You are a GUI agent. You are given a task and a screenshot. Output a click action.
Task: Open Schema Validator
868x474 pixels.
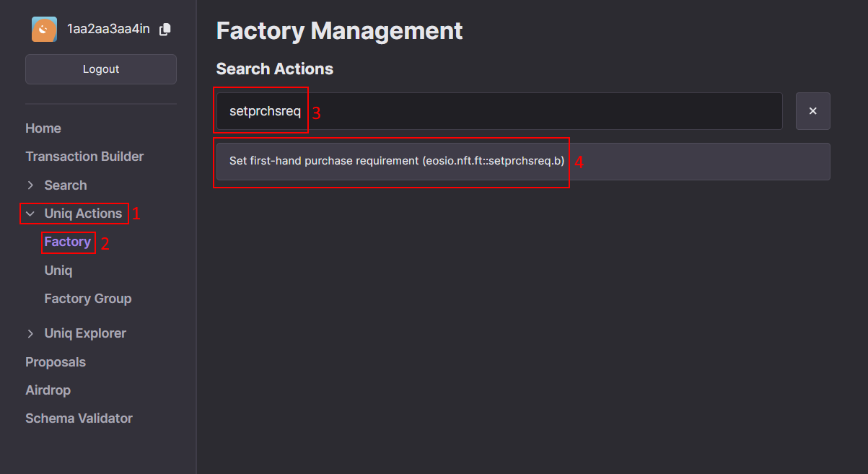(x=79, y=418)
